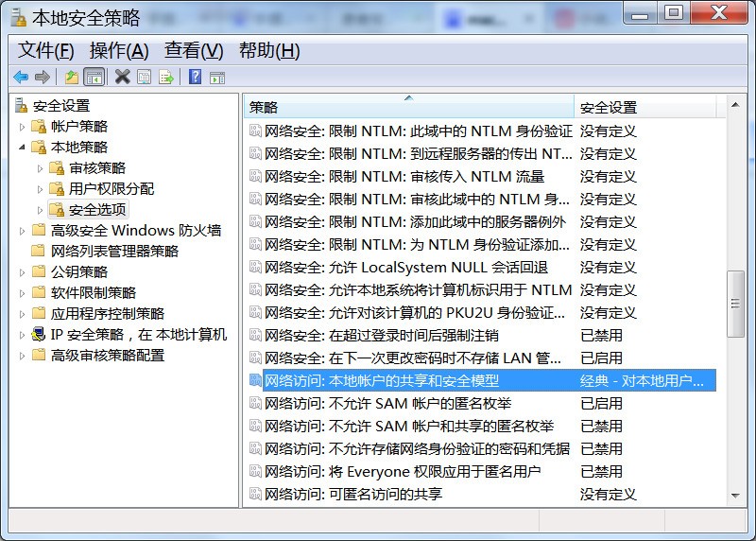Open Properties via toolbar icon
Viewport: 756px width, 541px height.
pyautogui.click(x=144, y=78)
